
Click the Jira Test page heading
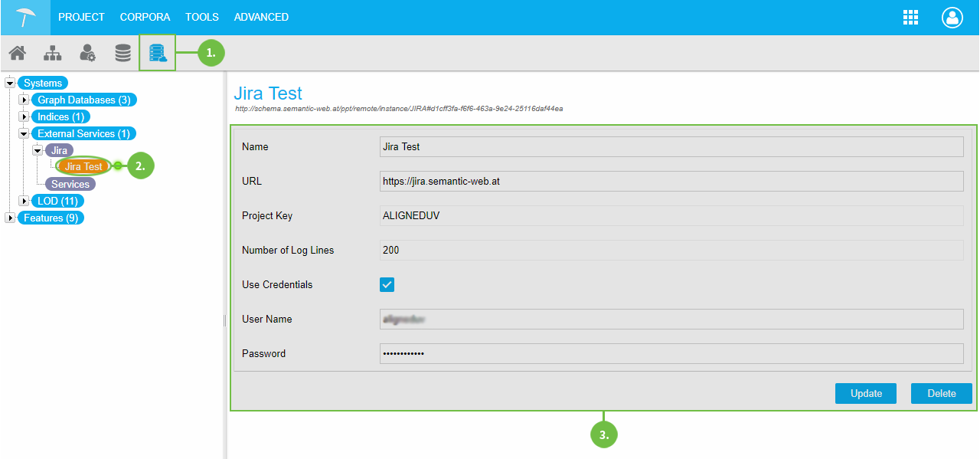[268, 93]
